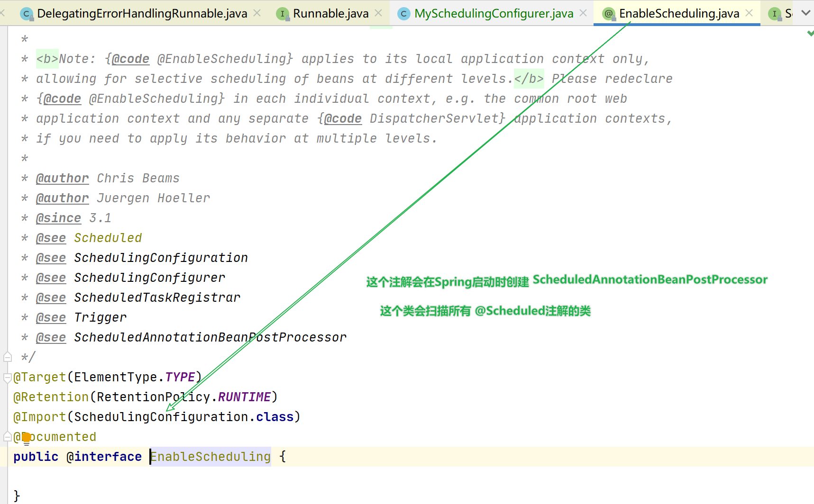Close the EnableScheduling.java tab
The height and width of the screenshot is (504, 814).
point(748,13)
